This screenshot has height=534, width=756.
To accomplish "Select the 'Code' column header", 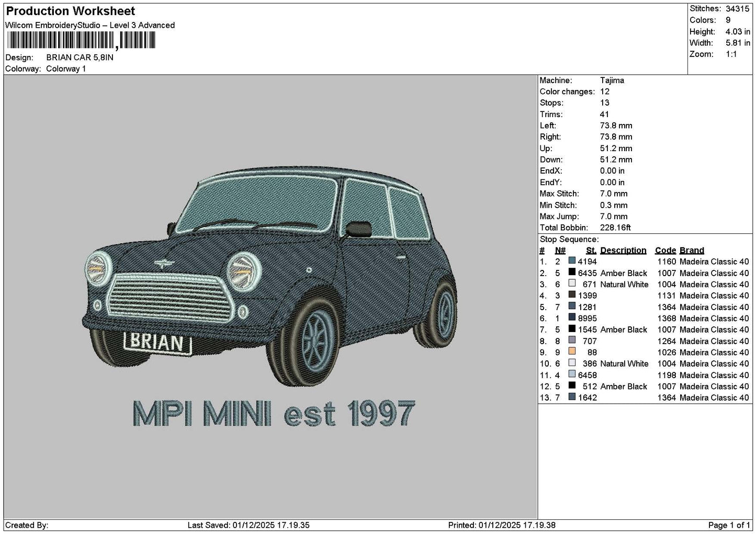I will pyautogui.click(x=665, y=251).
